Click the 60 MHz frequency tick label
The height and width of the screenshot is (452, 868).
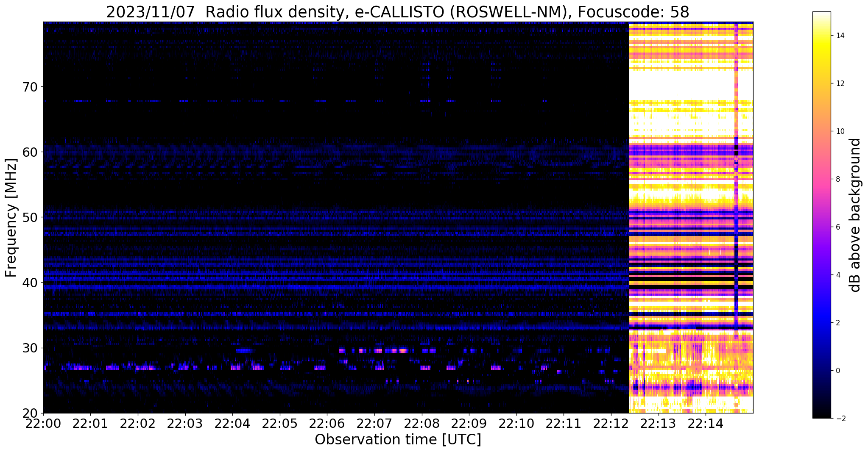tap(30, 152)
